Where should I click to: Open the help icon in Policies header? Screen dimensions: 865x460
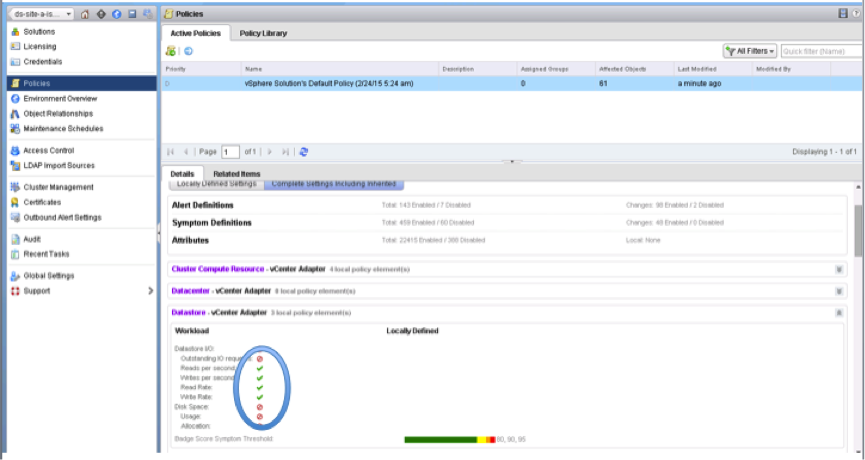coord(856,12)
